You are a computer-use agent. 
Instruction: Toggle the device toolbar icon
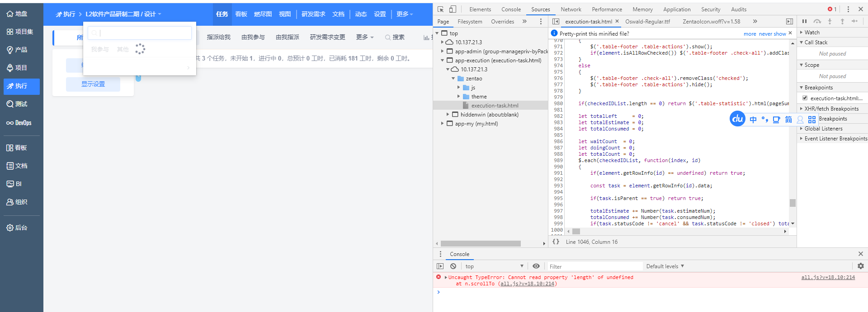[453, 9]
